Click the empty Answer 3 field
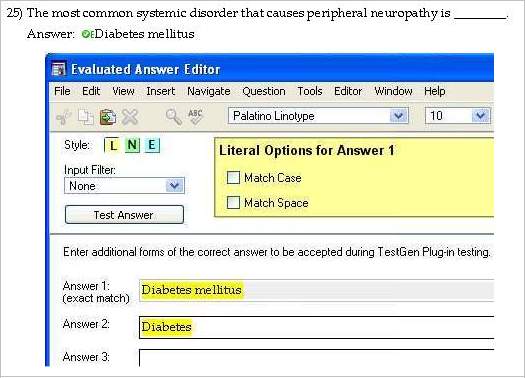This screenshot has height=378, width=525. click(316, 358)
